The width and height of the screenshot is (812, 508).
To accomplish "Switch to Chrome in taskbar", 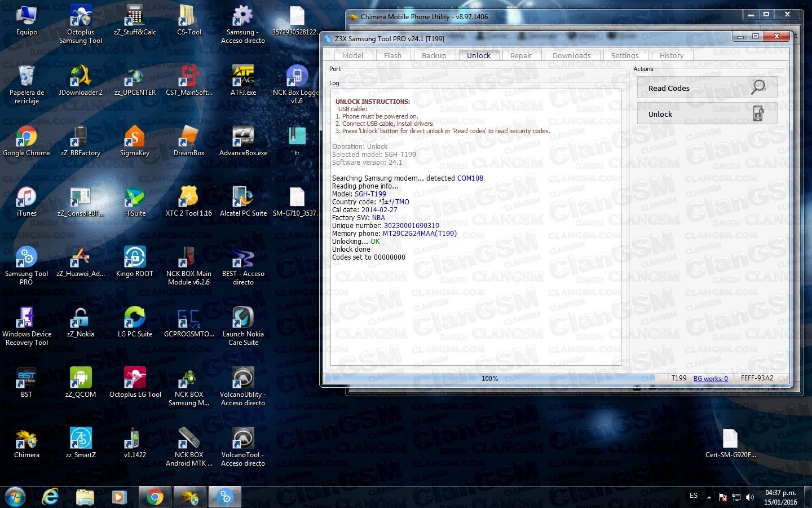I will tap(155, 497).
